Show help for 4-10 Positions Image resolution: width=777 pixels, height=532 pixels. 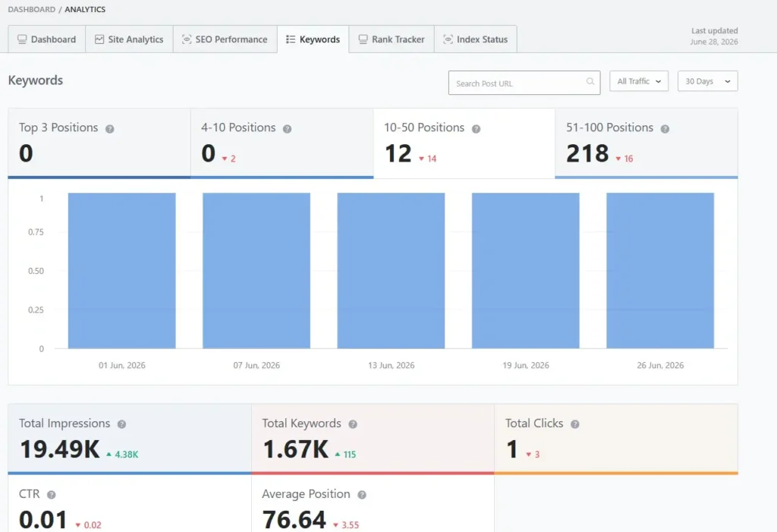coord(287,129)
